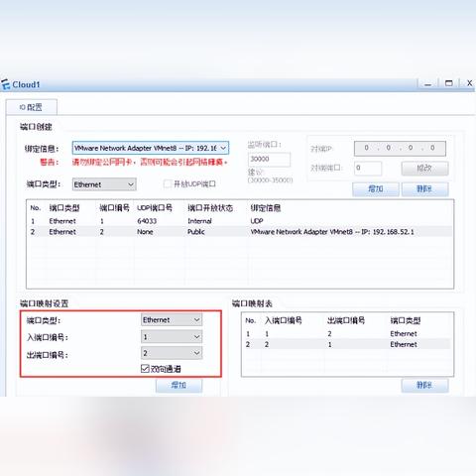
Task: Select mapping table row 2 (in 2, out 1)
Action: coord(347,344)
